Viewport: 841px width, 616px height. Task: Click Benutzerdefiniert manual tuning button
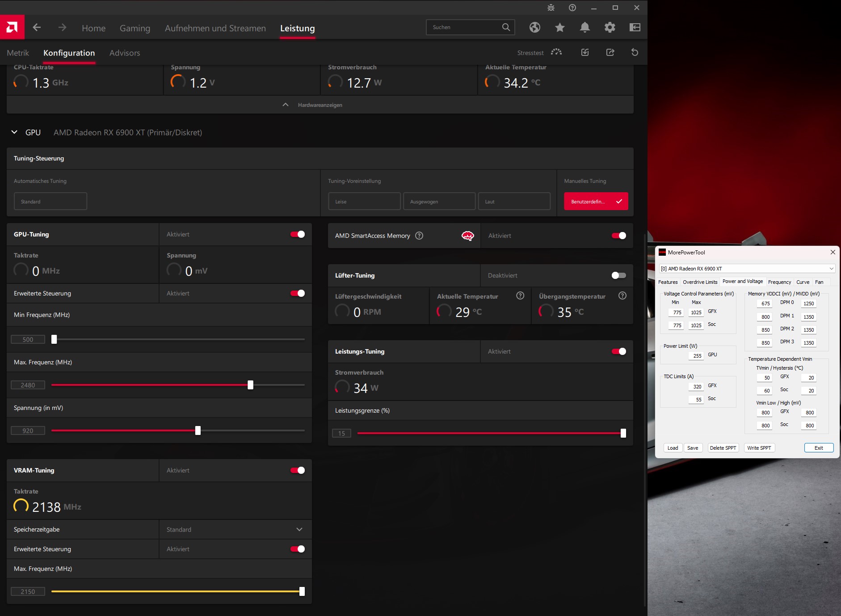click(596, 201)
